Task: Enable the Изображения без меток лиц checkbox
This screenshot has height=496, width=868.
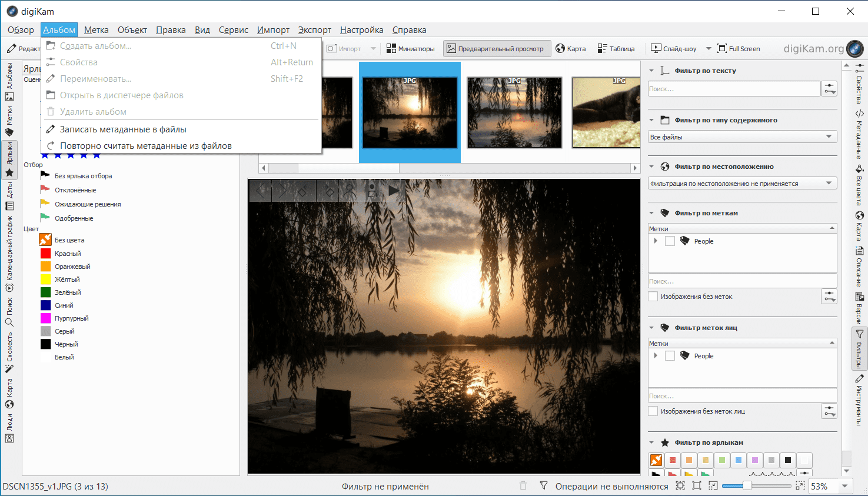Action: tap(653, 411)
